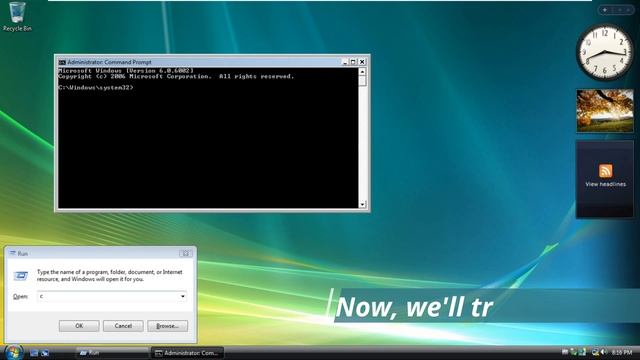Open the Recycle Bin desktop icon
Image resolution: width=640 pixels, height=360 pixels.
tap(17, 16)
